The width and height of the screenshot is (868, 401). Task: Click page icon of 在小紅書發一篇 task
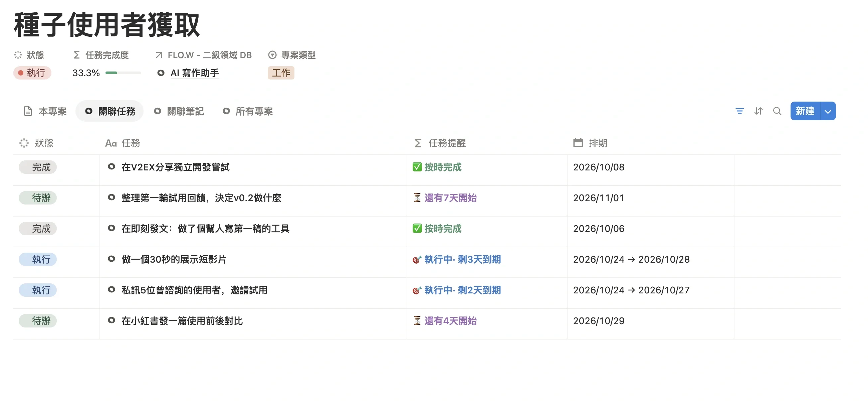point(112,320)
